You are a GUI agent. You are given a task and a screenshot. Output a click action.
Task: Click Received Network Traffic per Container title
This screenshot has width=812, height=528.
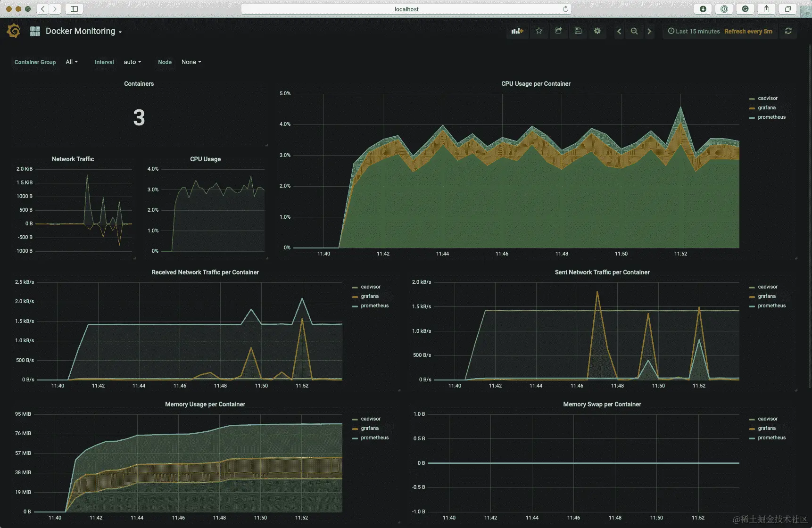tap(205, 272)
